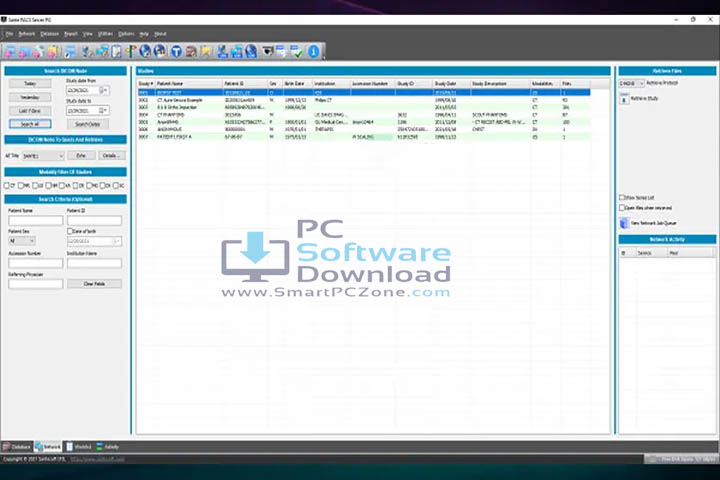
Task: Open calendar picker for Study date from
Action: point(104,90)
